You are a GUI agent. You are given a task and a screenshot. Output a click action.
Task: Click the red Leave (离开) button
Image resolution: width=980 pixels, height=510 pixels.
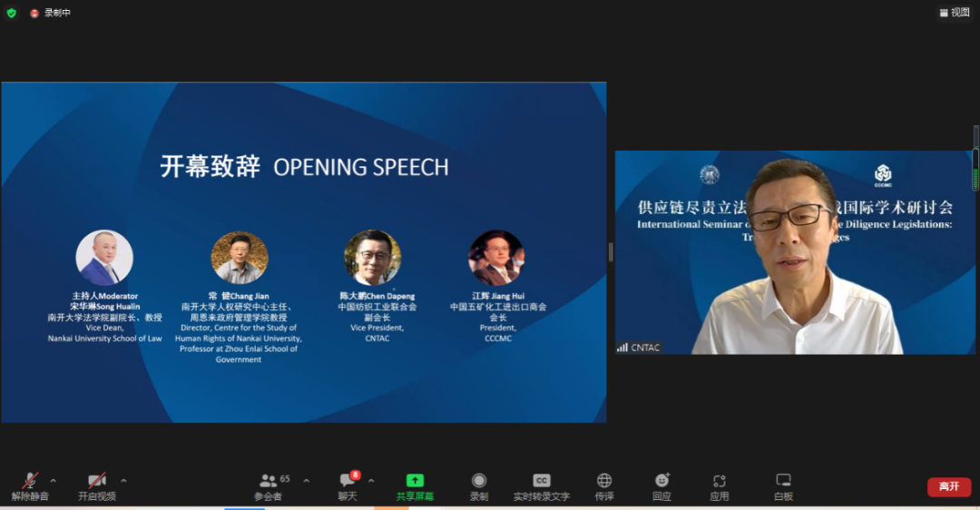coord(948,486)
